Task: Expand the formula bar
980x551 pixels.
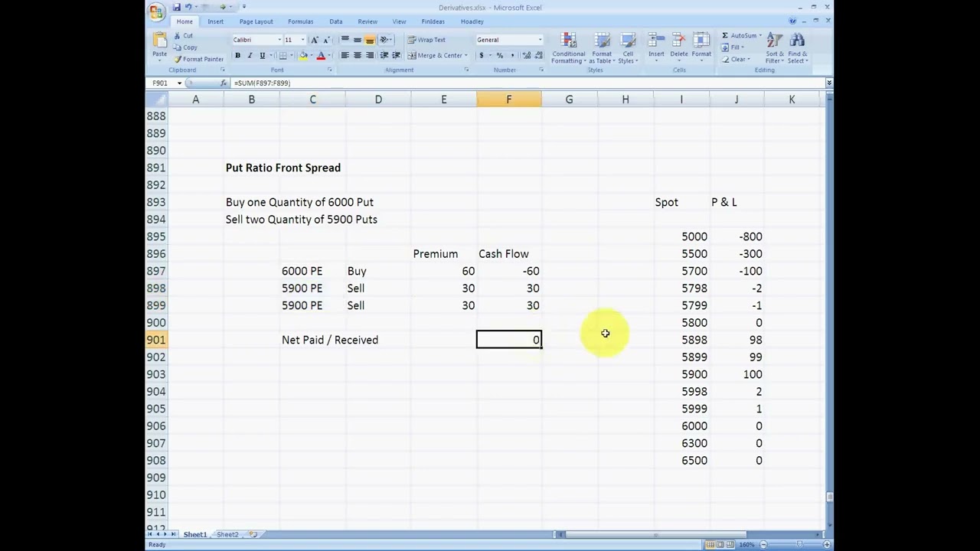Action: coord(828,83)
